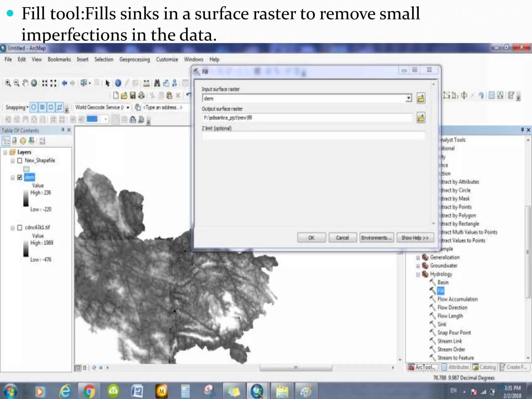Screen dimensions: 532x399
Task: Open the Geoprocessing menu
Action: [135, 60]
